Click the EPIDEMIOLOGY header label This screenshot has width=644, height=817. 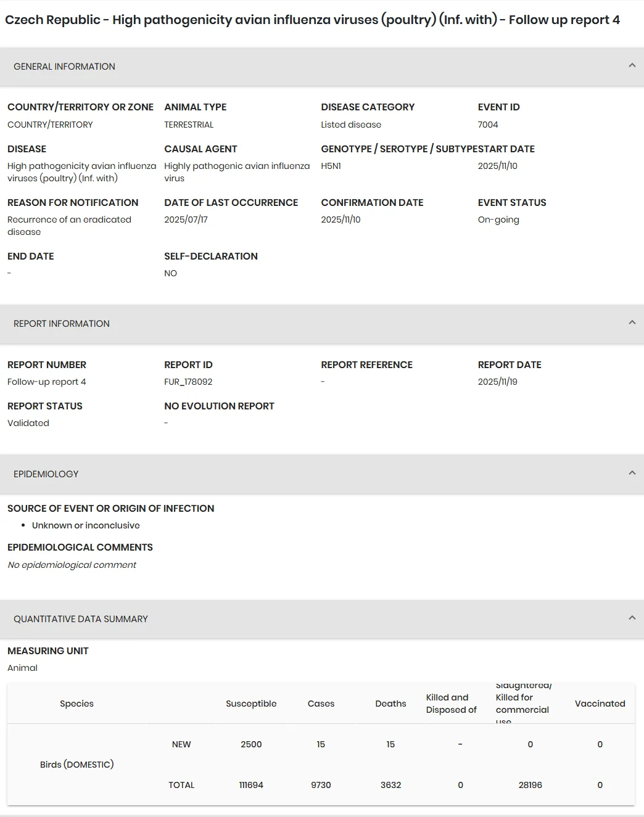point(46,474)
